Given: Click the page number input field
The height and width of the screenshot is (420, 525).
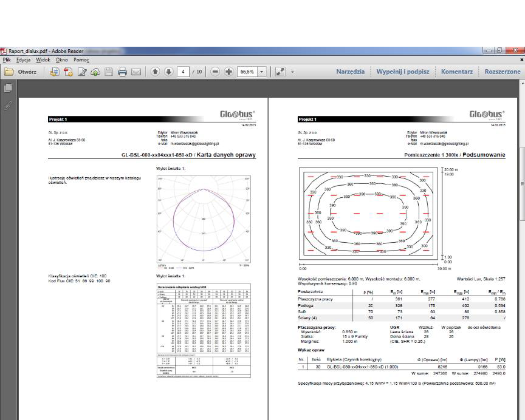Looking at the screenshot, I should click(183, 72).
